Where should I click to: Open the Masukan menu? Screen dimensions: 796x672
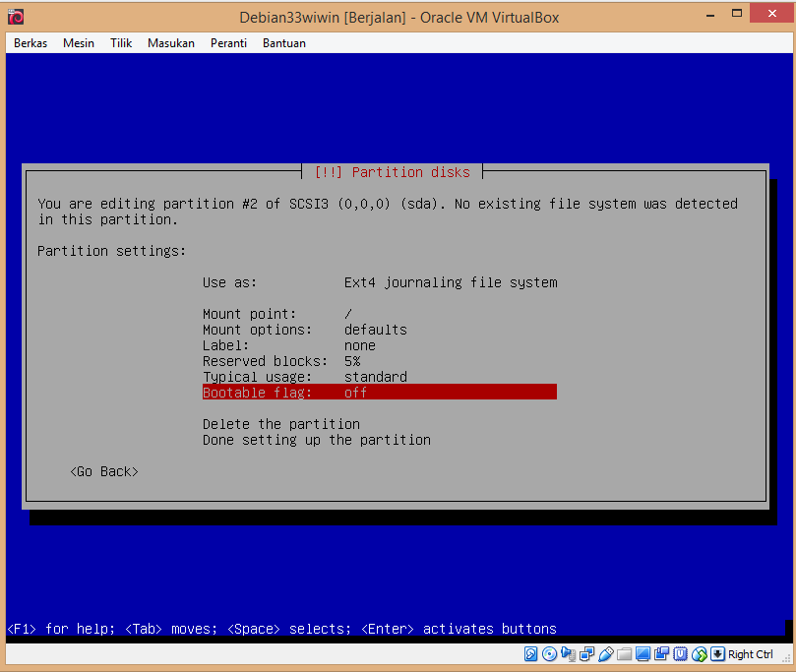pyautogui.click(x=171, y=43)
